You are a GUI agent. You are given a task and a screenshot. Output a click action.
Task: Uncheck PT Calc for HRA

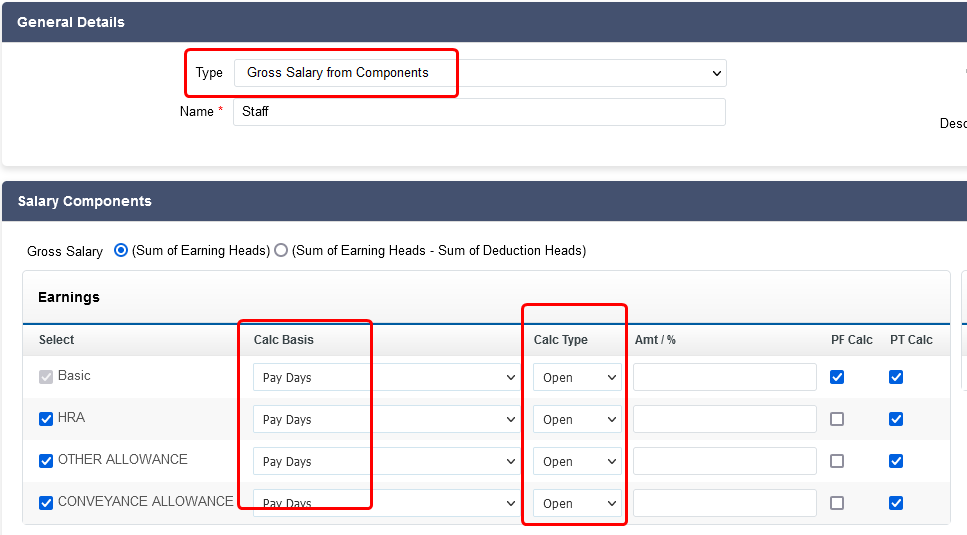pos(896,419)
